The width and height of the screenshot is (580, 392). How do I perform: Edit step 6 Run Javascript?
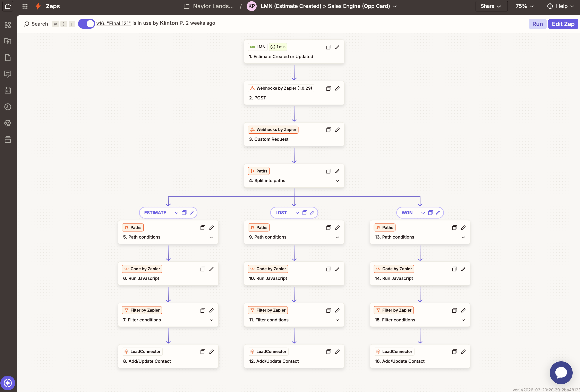[x=211, y=269]
